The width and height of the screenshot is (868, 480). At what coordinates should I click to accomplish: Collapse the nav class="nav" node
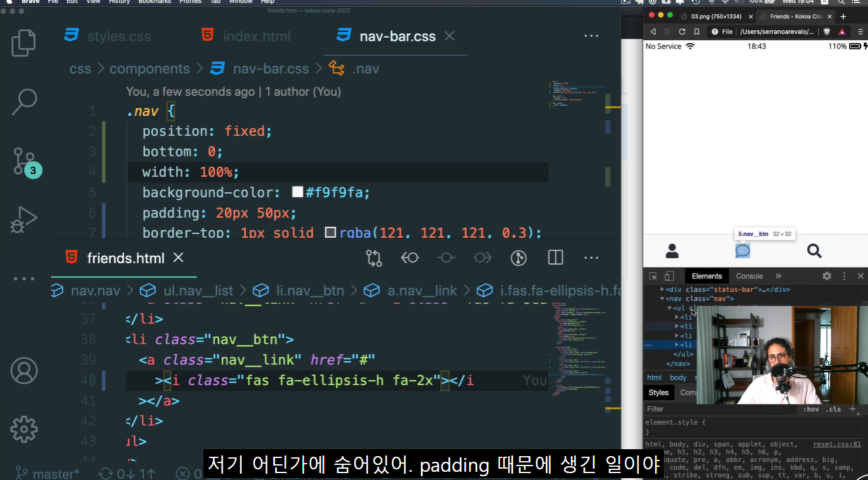point(662,298)
